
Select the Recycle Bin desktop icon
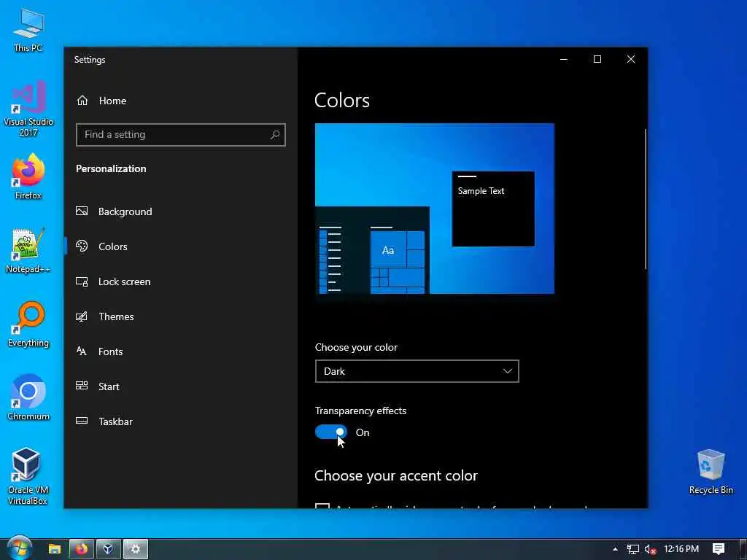tap(711, 472)
